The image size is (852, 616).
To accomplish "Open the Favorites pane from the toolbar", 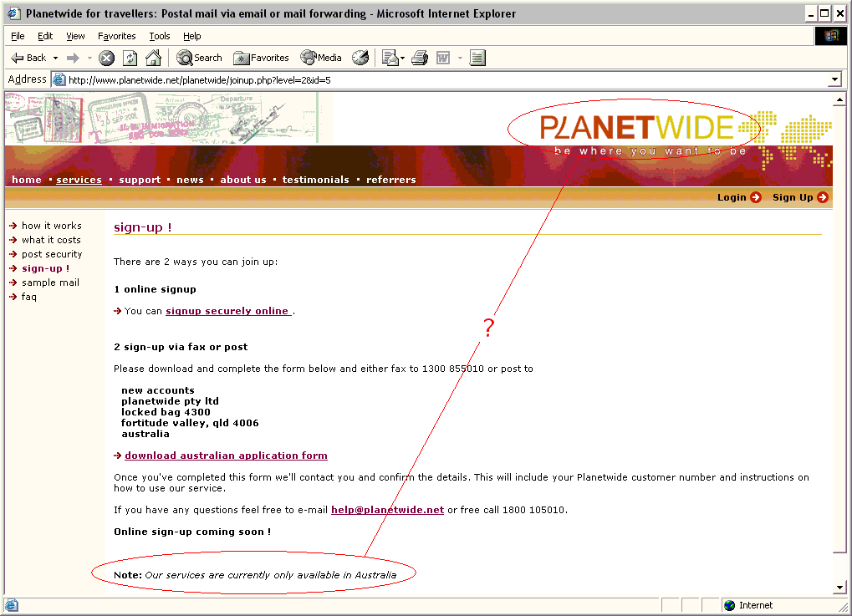I will point(261,58).
